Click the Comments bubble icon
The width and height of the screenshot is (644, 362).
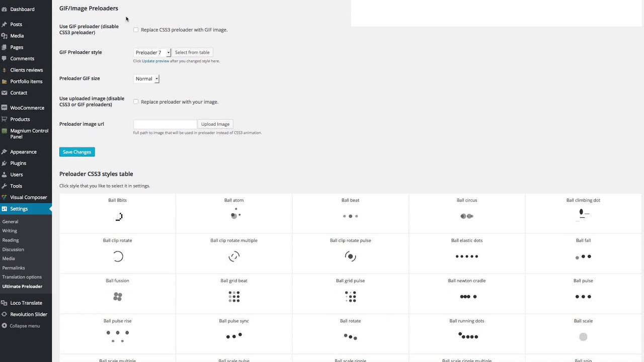[x=4, y=58]
